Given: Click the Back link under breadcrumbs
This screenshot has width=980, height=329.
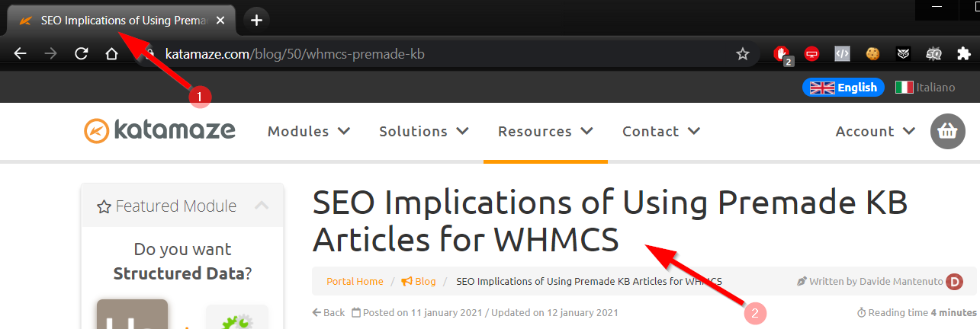Looking at the screenshot, I should pyautogui.click(x=329, y=312).
